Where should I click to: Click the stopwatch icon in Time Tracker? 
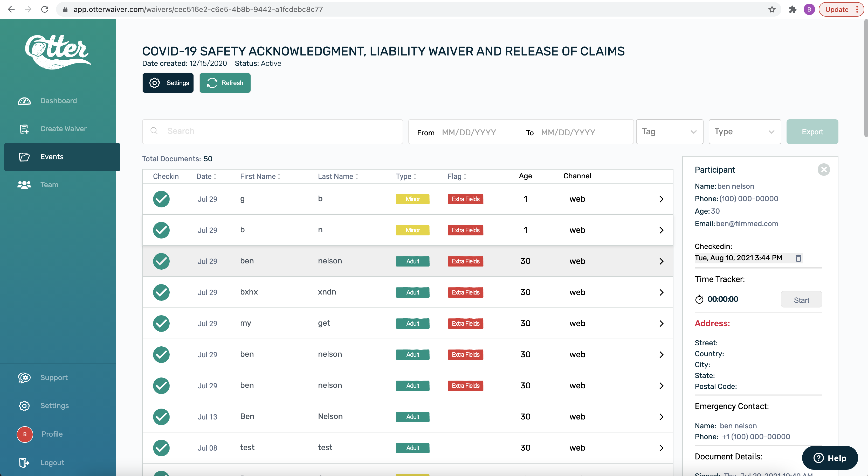pos(699,299)
